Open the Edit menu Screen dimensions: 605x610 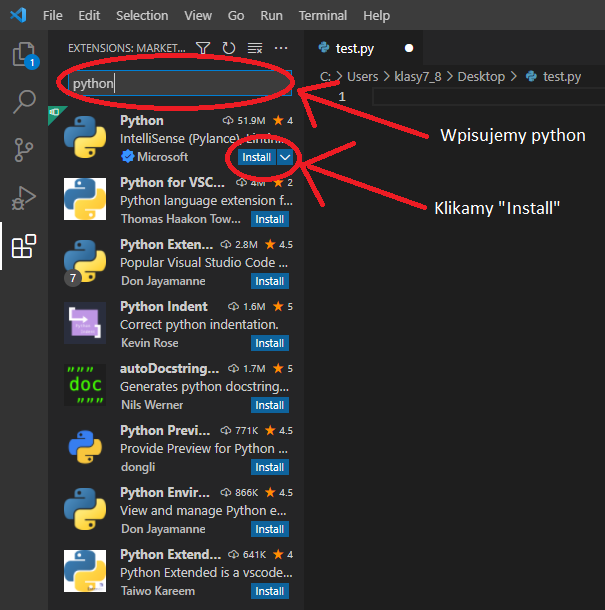(89, 16)
